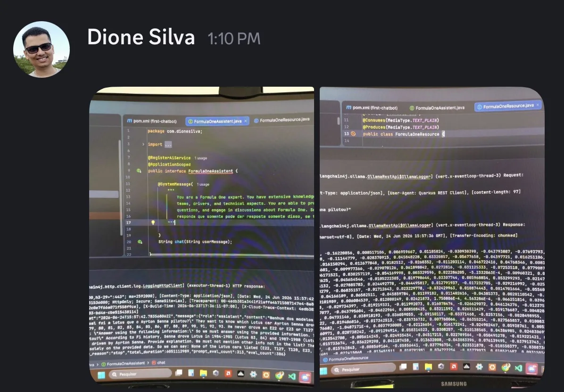This screenshot has width=564, height=392.
Task: Click pink chat app icon in right photo taskbar
Action: [531, 368]
